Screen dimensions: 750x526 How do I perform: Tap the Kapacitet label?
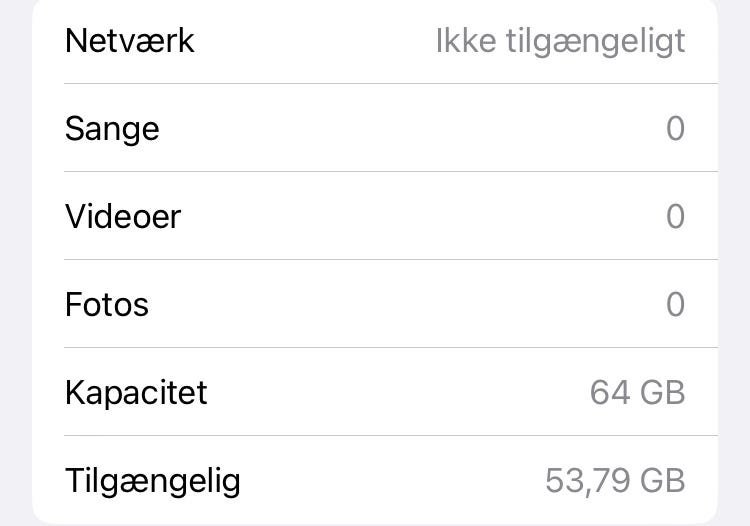pos(136,392)
